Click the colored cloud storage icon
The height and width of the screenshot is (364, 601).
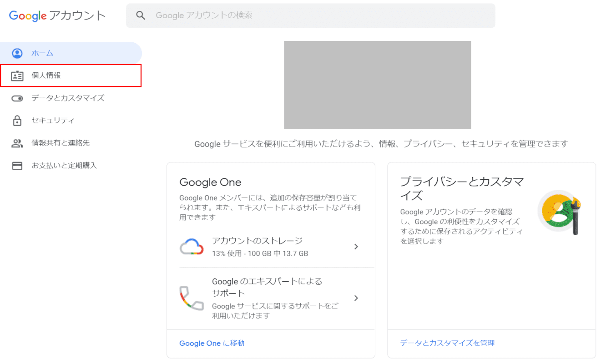point(191,247)
